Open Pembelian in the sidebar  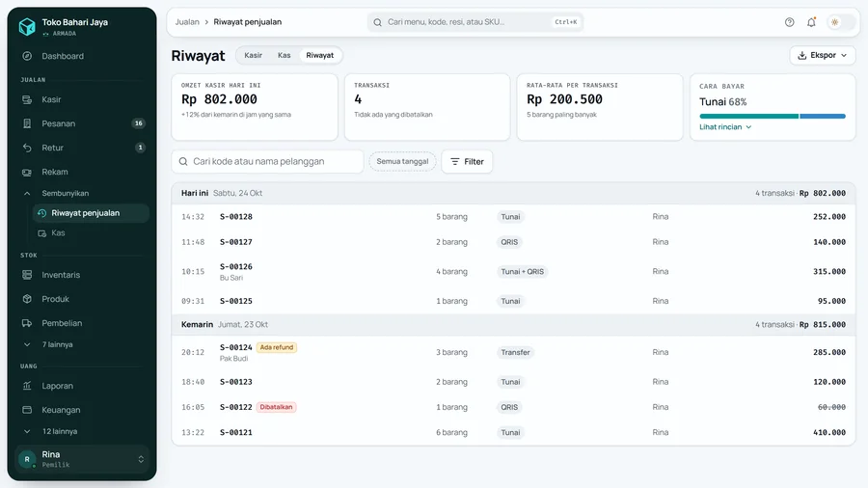pyautogui.click(x=82, y=323)
